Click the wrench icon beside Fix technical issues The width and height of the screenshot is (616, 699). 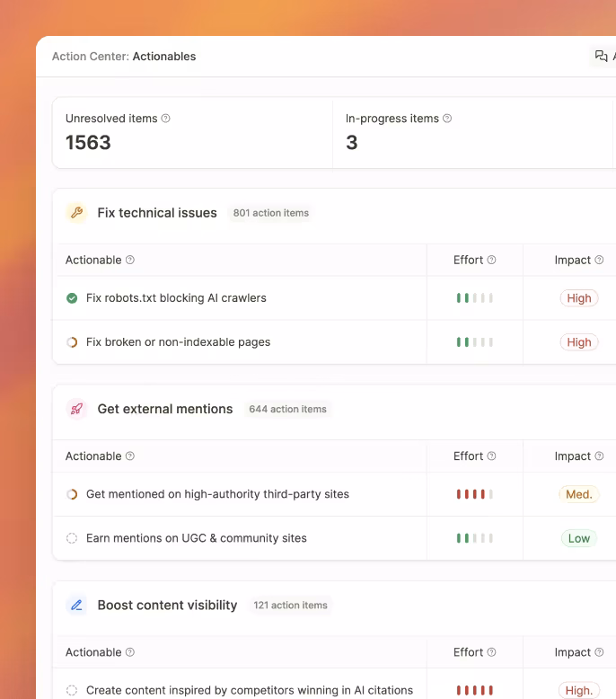(76, 213)
